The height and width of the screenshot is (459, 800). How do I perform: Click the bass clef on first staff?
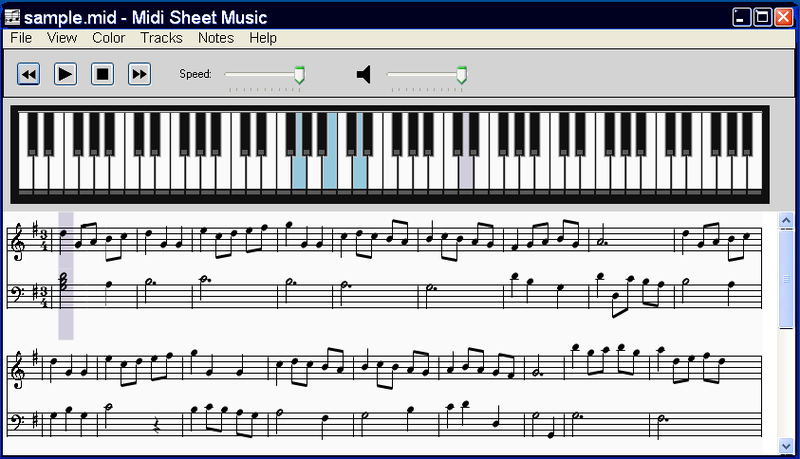point(18,294)
